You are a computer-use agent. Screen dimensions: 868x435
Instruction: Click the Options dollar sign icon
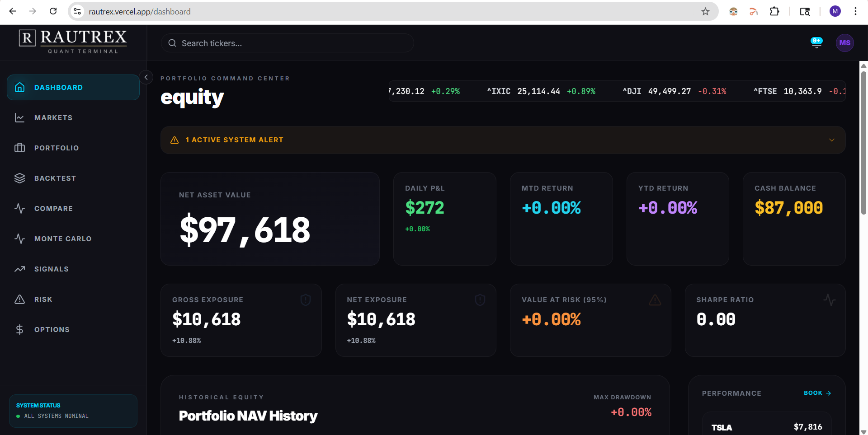pyautogui.click(x=20, y=329)
